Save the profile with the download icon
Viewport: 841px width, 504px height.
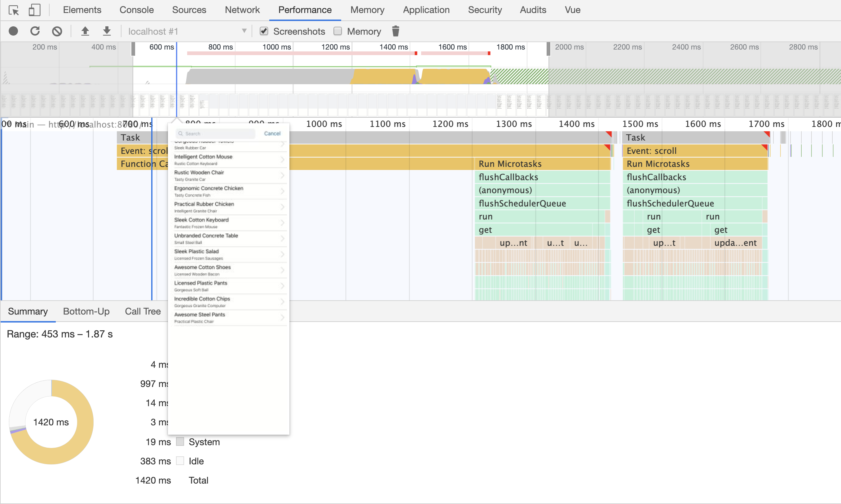tap(107, 31)
